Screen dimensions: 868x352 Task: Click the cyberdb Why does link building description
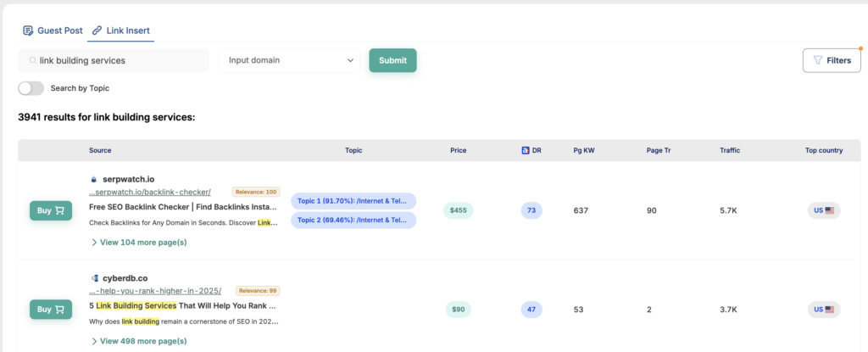pyautogui.click(x=183, y=321)
